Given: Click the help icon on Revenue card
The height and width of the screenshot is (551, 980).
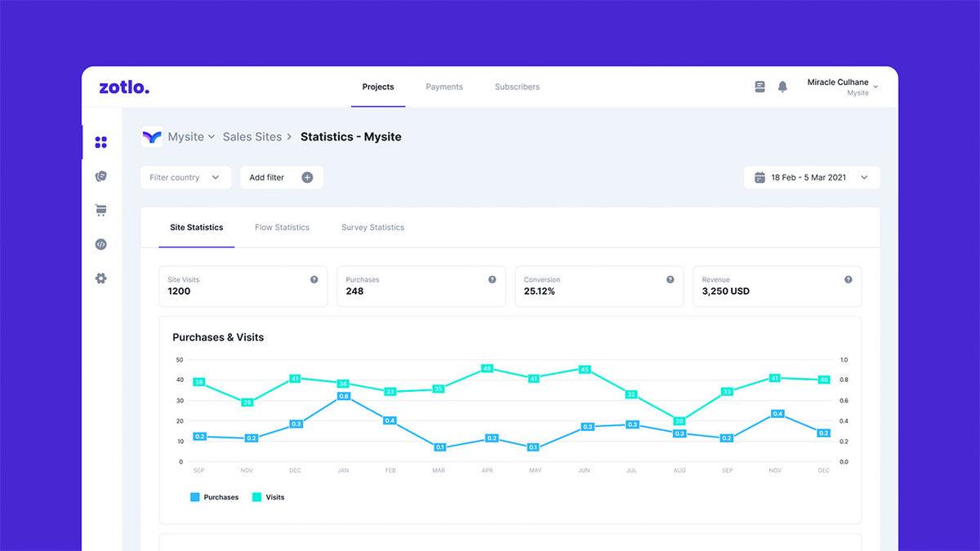Looking at the screenshot, I should (848, 279).
